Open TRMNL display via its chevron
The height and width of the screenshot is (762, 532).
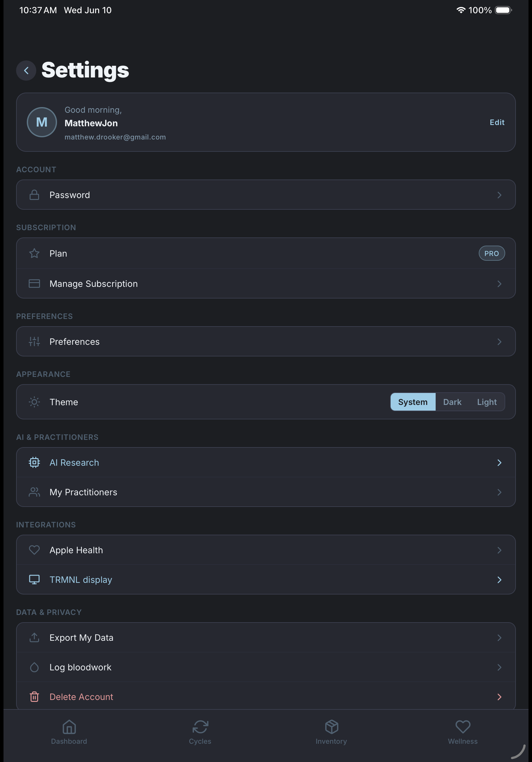[x=499, y=580]
